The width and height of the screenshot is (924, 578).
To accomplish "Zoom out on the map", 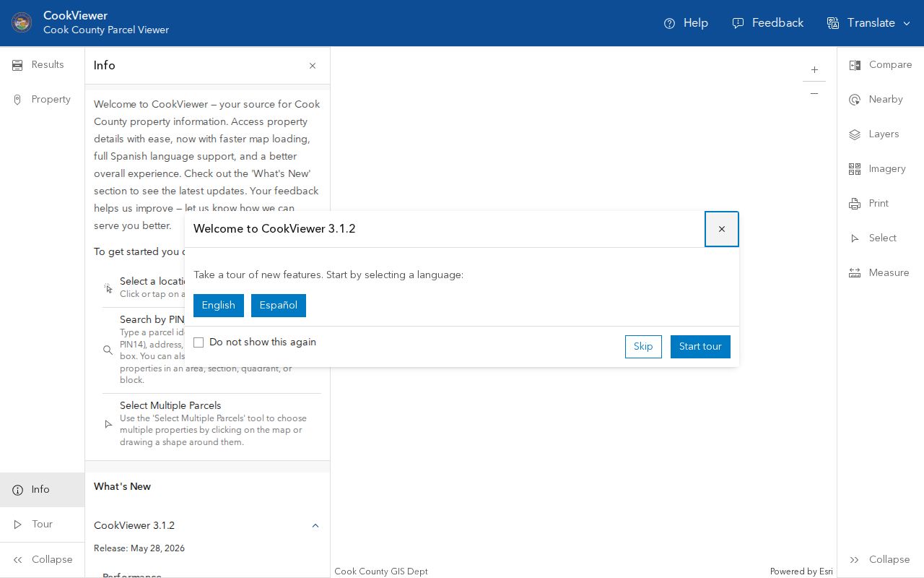I will click(x=814, y=93).
